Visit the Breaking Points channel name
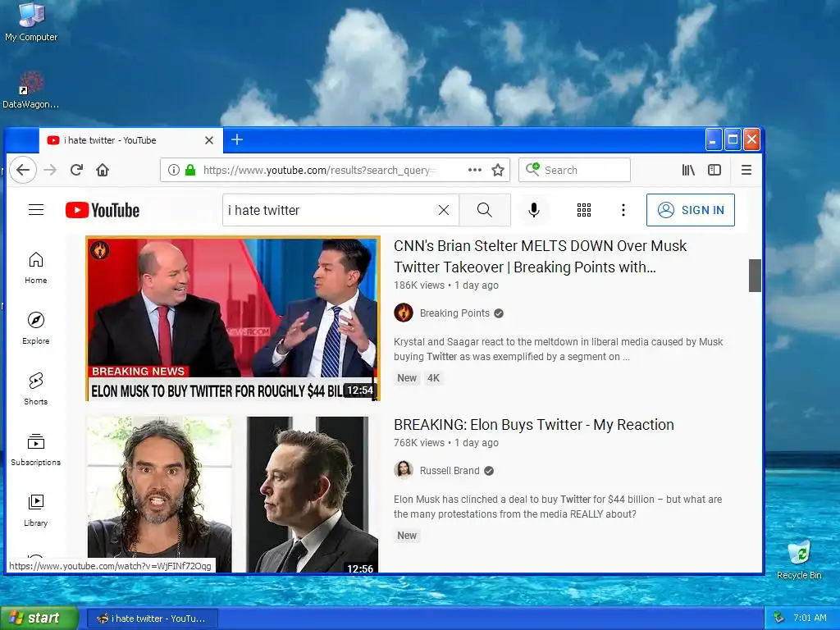The image size is (840, 630). click(x=454, y=313)
